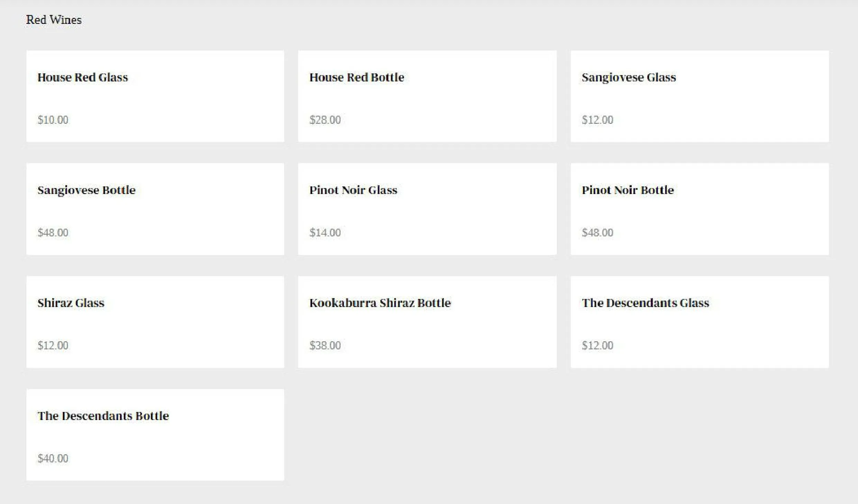Viewport: 858px width, 504px height.
Task: Click The Descendants Bottle card
Action: point(155,434)
